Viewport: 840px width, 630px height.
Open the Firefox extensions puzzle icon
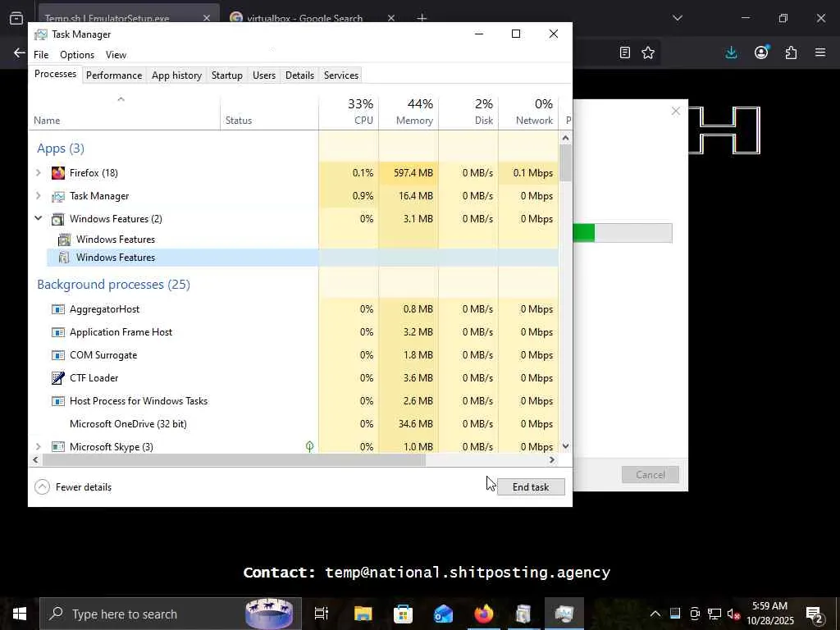click(x=791, y=52)
